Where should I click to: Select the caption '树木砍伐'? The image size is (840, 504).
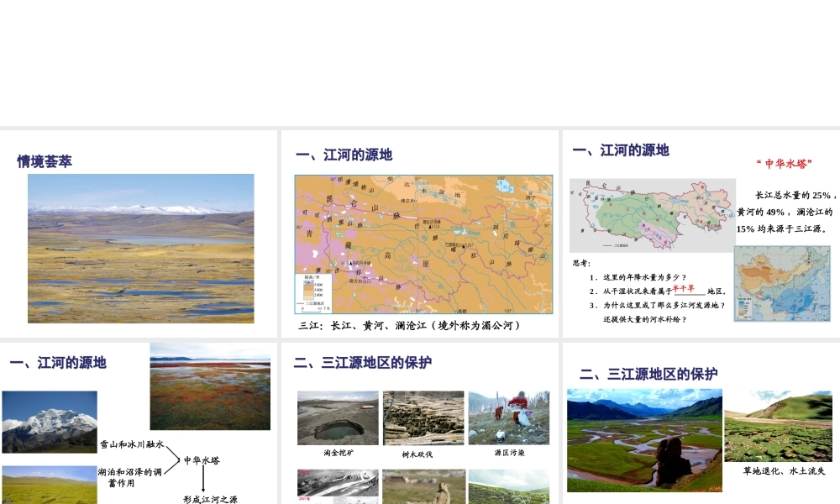[x=417, y=454]
